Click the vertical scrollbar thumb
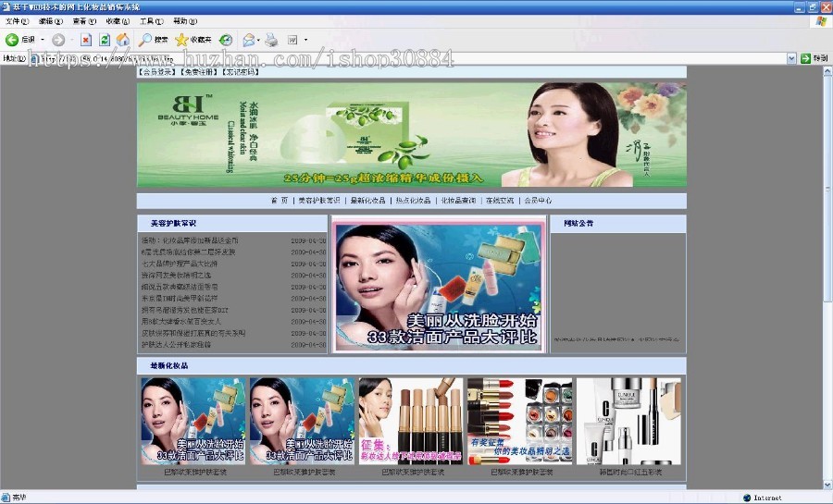Viewport: 833px width, 504px height. point(827,190)
